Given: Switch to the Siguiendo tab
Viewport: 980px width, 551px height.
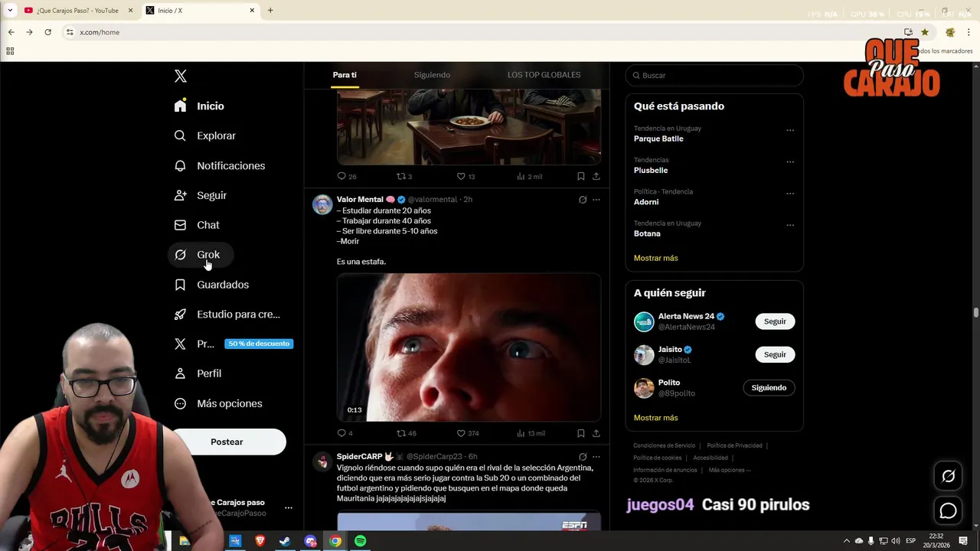Looking at the screenshot, I should pyautogui.click(x=432, y=75).
